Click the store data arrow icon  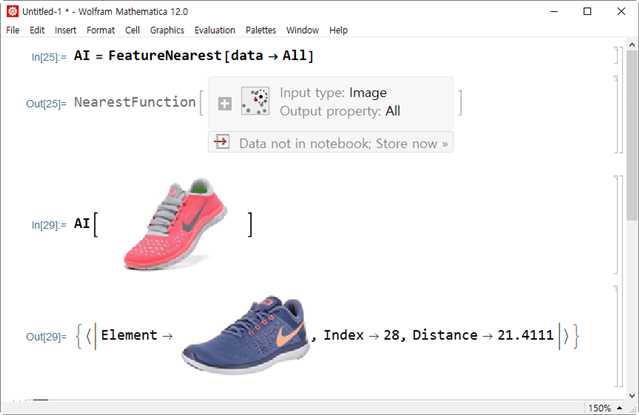pyautogui.click(x=222, y=142)
